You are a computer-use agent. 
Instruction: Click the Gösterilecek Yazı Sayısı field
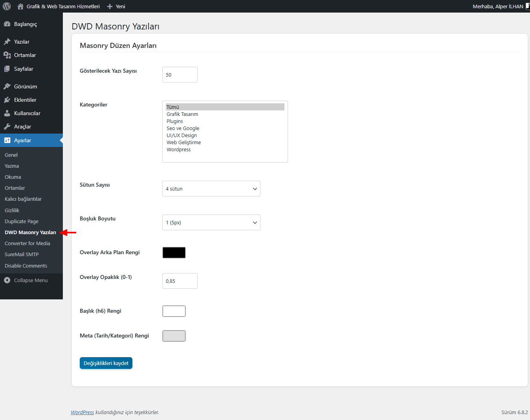[180, 75]
